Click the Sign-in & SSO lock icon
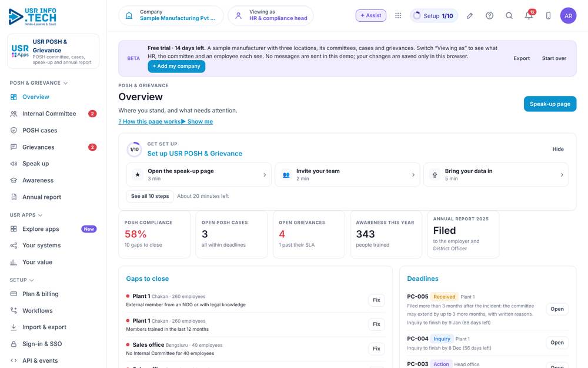Image resolution: width=588 pixels, height=368 pixels. coord(14,344)
